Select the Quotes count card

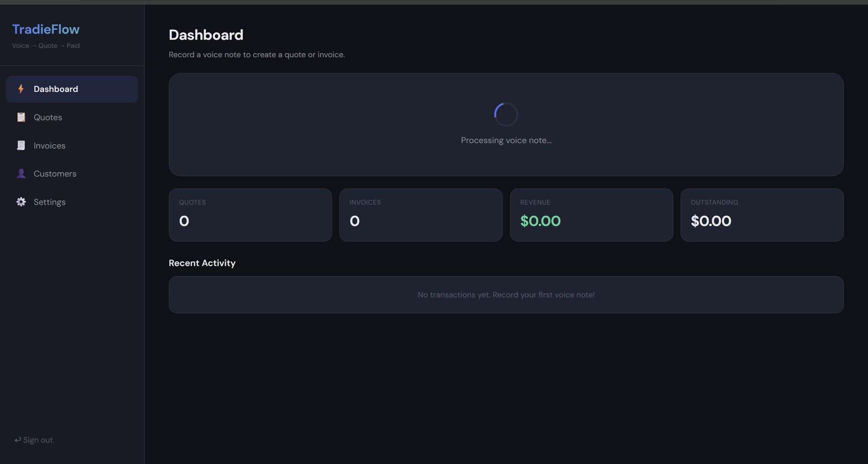tap(250, 215)
